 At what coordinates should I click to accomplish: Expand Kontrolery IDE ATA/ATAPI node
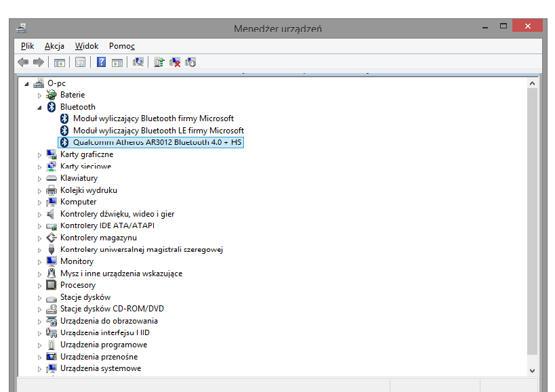click(x=39, y=226)
